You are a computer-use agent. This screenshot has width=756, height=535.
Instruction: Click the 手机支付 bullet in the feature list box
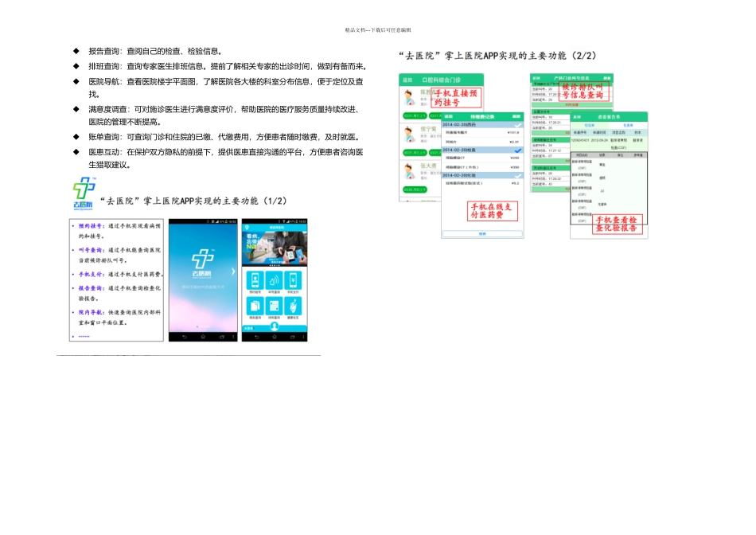tap(119, 274)
